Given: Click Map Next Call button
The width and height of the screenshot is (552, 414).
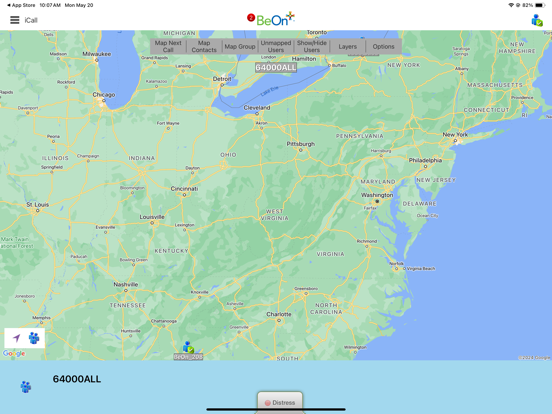Looking at the screenshot, I should click(x=168, y=46).
